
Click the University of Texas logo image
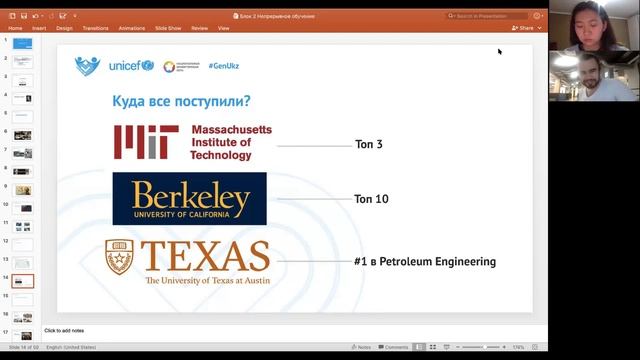tap(188, 262)
